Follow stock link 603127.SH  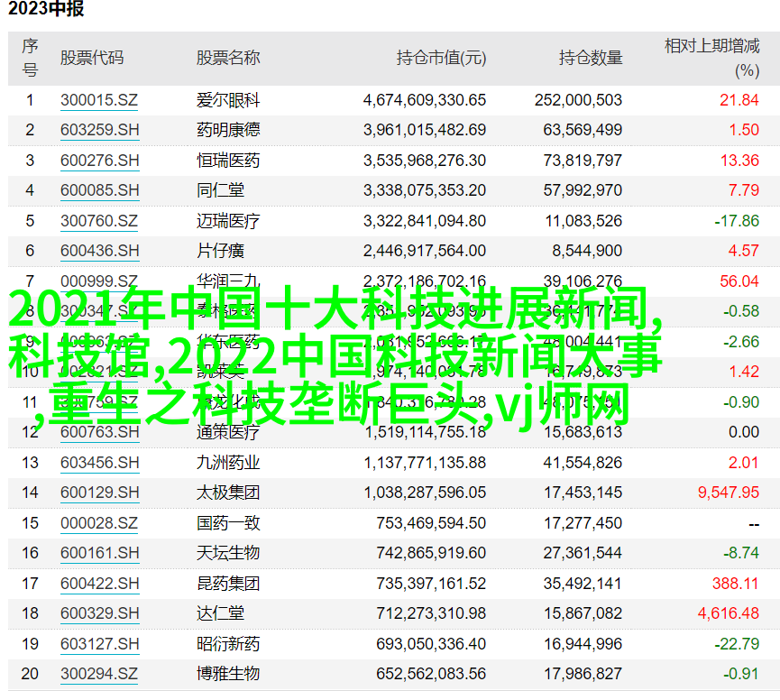[x=100, y=644]
